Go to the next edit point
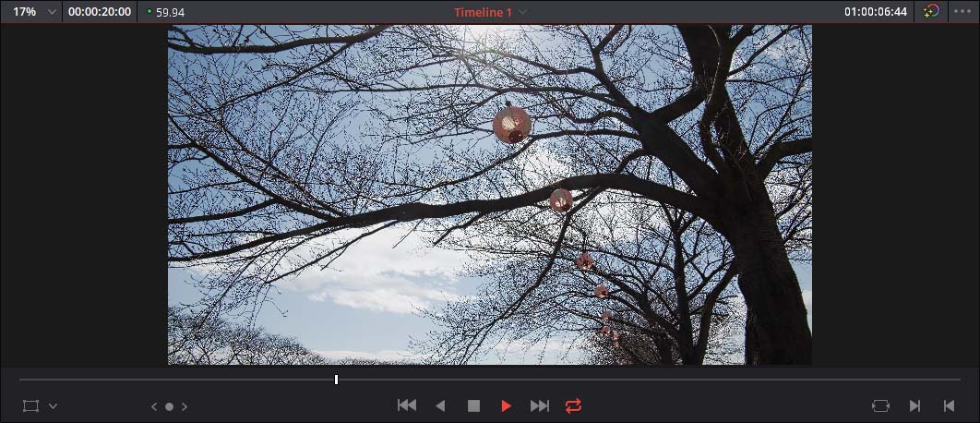 point(915,406)
